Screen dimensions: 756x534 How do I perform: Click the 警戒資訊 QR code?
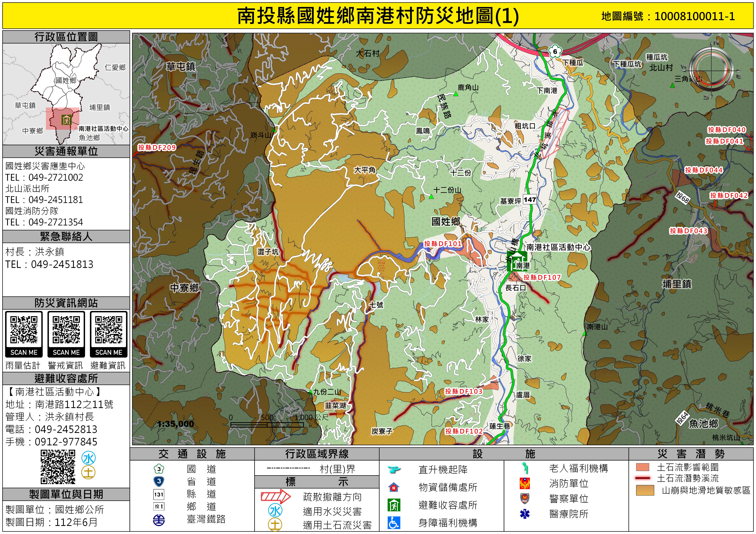[x=66, y=330]
